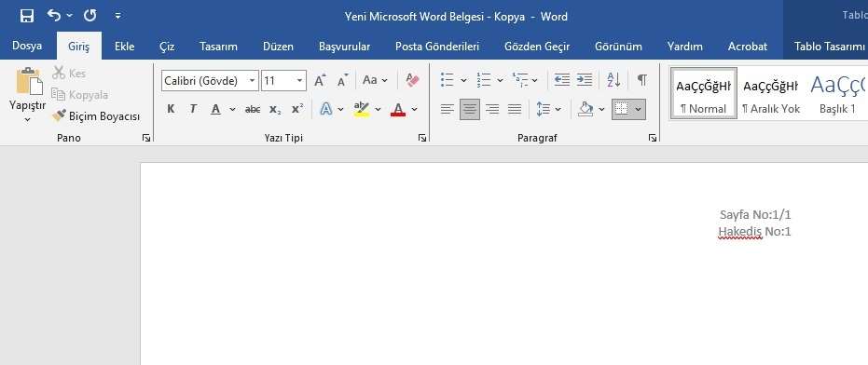Apply the Normal style
Screen dimensions: 868x365
(704, 93)
